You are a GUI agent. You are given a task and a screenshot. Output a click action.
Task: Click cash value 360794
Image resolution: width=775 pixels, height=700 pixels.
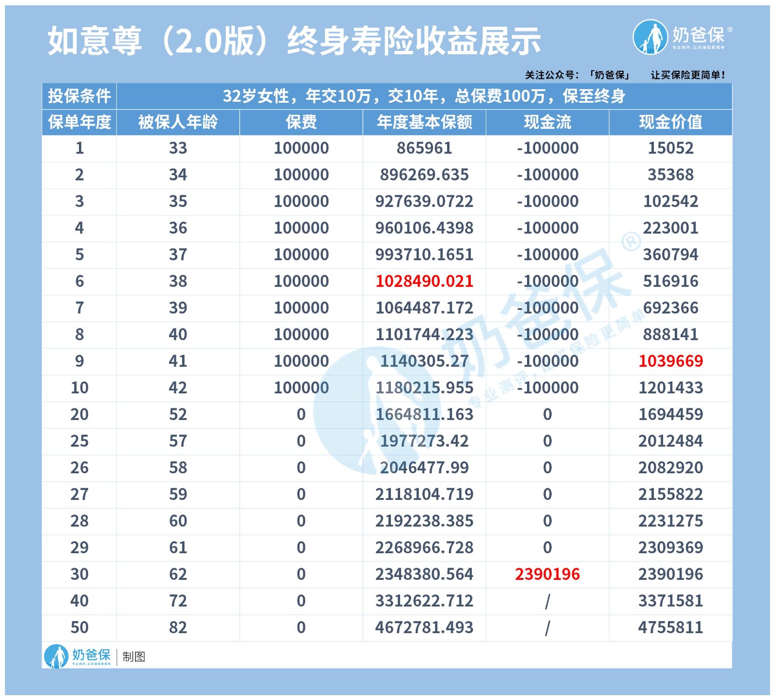671,255
